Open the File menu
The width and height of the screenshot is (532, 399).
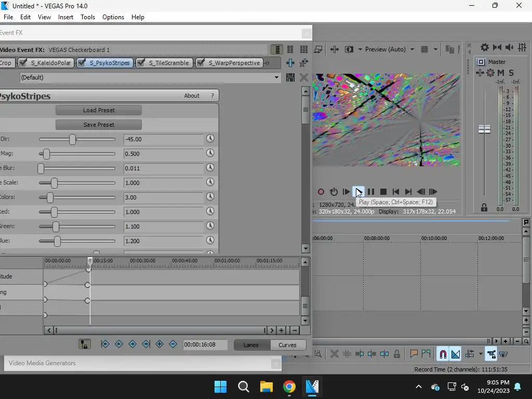click(8, 17)
